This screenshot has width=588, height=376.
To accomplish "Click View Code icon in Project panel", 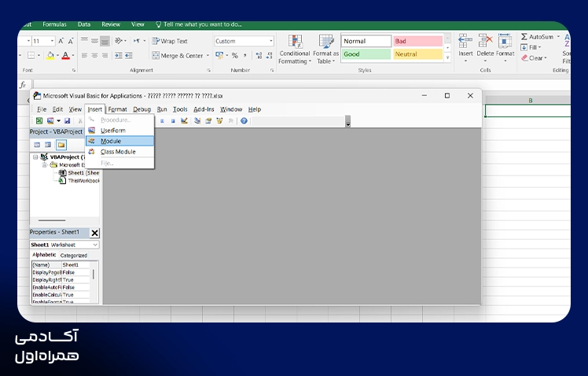I will tap(37, 145).
